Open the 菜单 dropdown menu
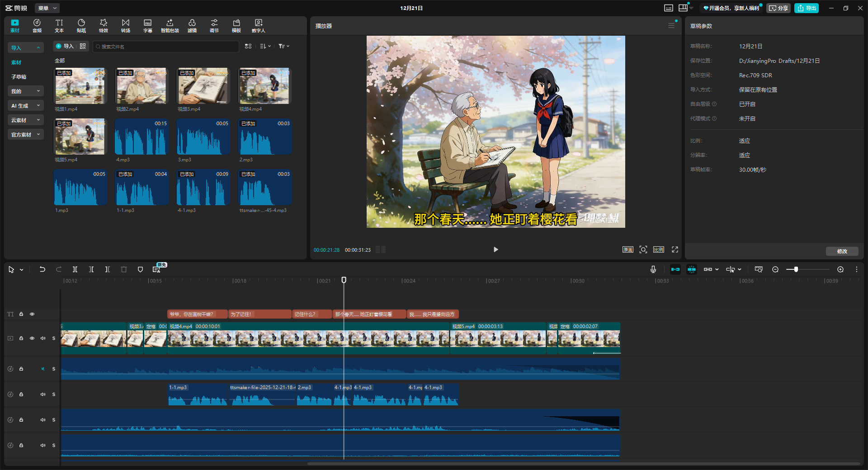Viewport: 868px width, 470px height. pyautogui.click(x=47, y=8)
